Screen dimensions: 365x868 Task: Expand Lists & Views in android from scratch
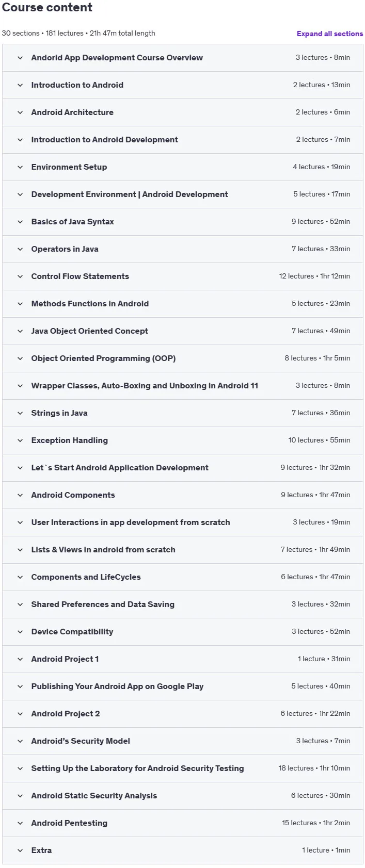tap(183, 550)
